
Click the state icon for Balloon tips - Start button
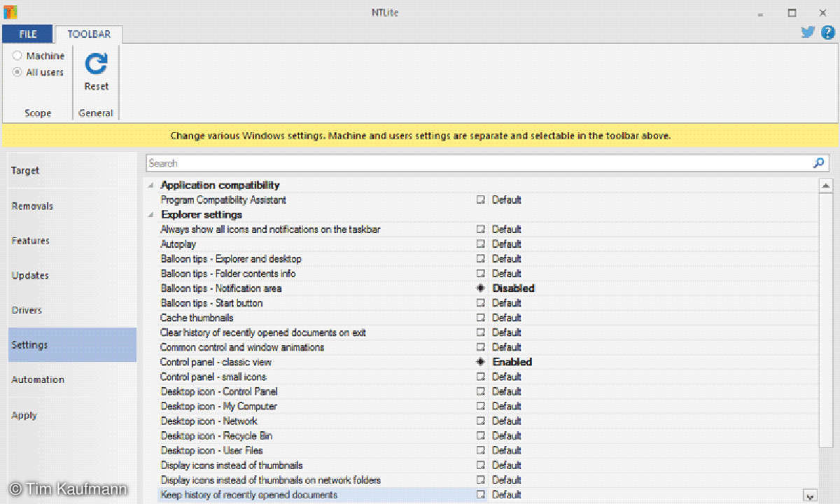coord(481,303)
